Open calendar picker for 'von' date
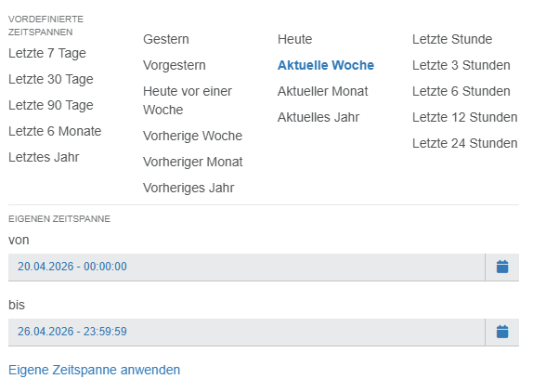The width and height of the screenshot is (533, 392). point(502,267)
